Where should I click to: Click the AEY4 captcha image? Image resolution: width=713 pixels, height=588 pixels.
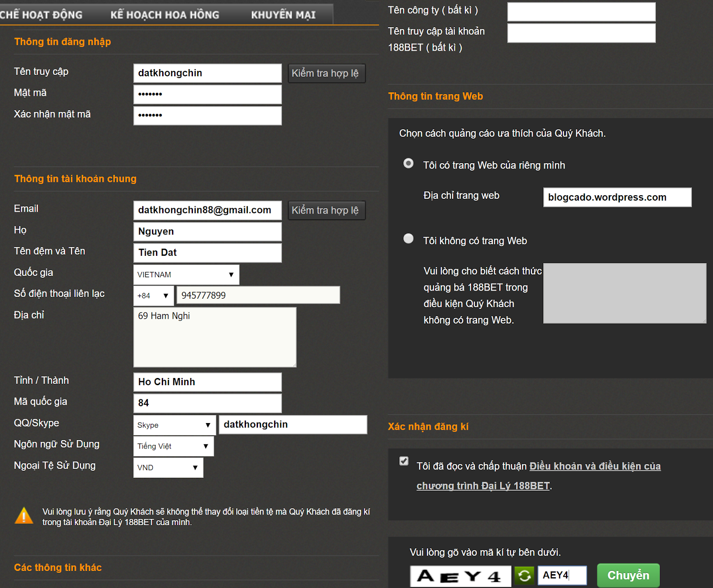click(x=460, y=576)
